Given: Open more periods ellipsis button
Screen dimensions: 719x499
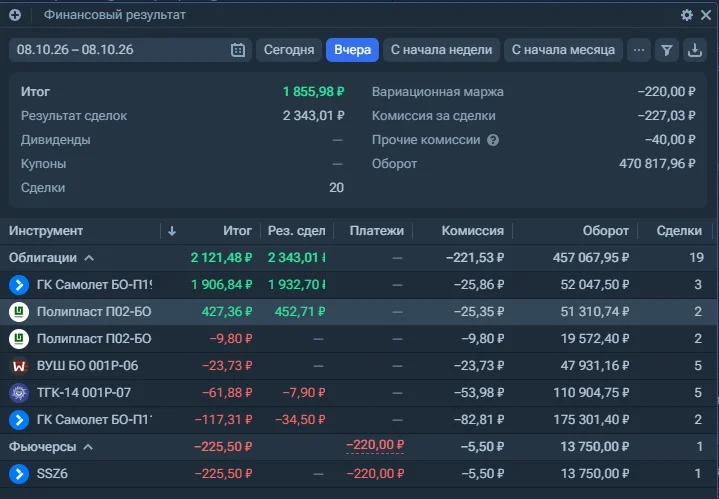Looking at the screenshot, I should pos(639,50).
